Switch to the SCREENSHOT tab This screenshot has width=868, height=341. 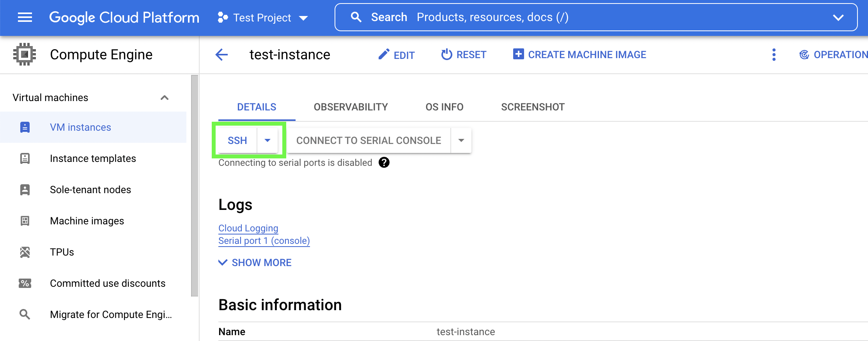[533, 107]
